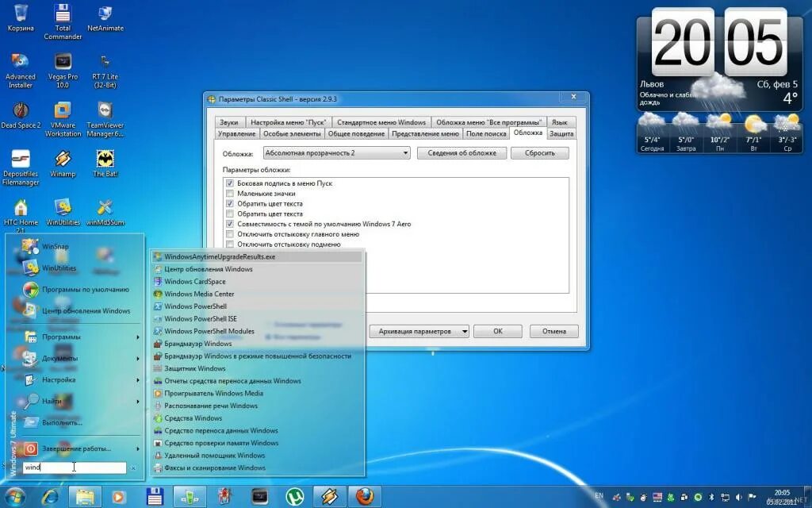
Task: Tick the empty 'Обратить цвет текста' checkbox
Action: (x=230, y=214)
